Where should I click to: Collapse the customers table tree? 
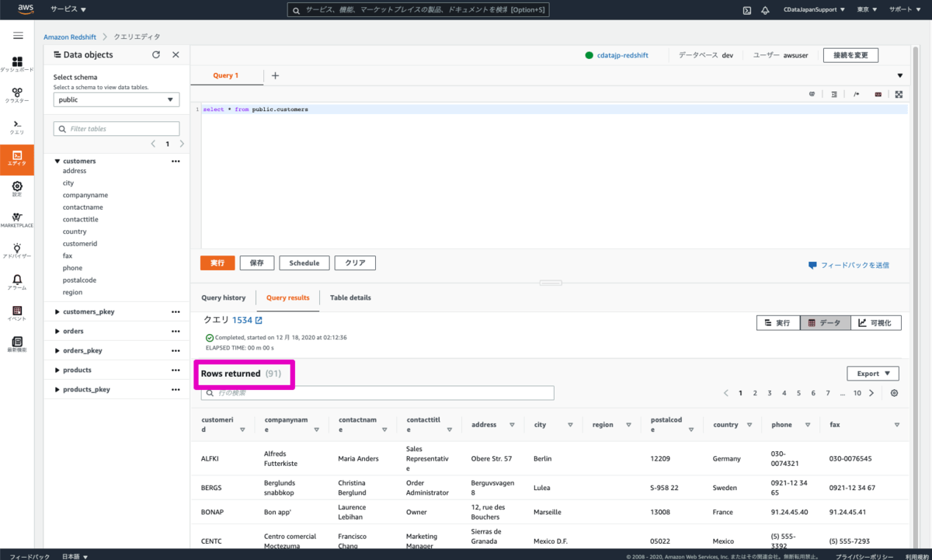57,162
